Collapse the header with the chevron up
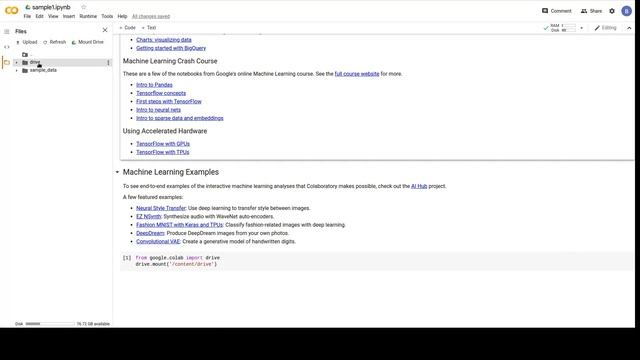Viewport: 640px width, 360px height. click(x=629, y=28)
